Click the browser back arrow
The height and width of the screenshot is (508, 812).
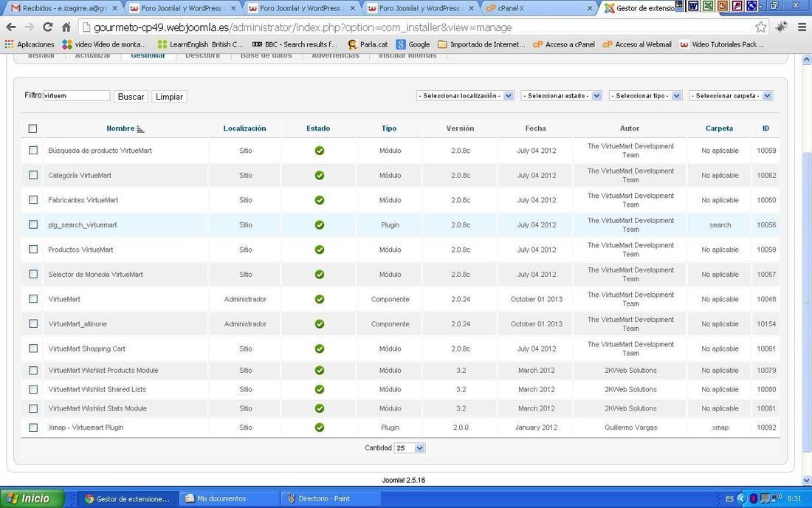(11, 27)
